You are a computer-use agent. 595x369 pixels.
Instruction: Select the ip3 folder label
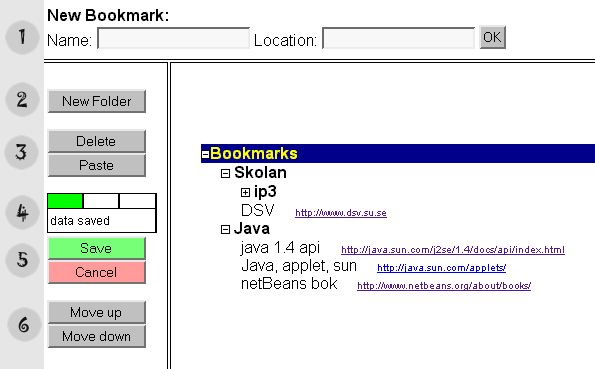tap(265, 192)
